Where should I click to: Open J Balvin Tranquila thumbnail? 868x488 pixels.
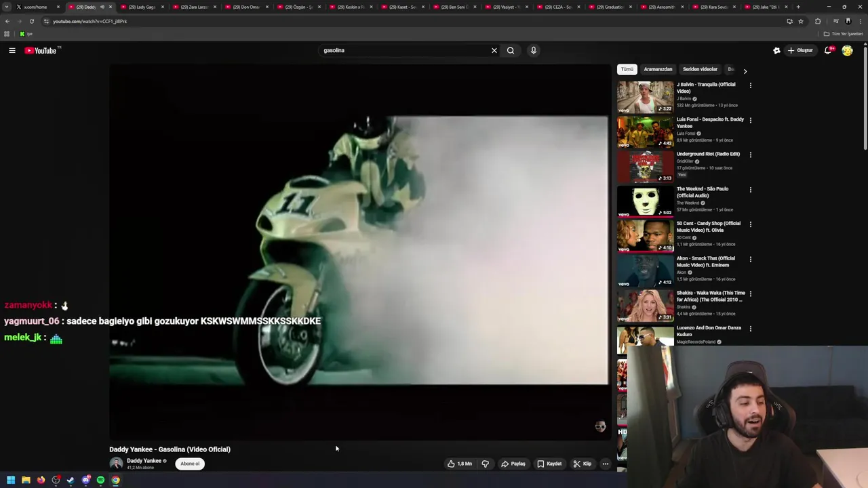click(x=645, y=97)
